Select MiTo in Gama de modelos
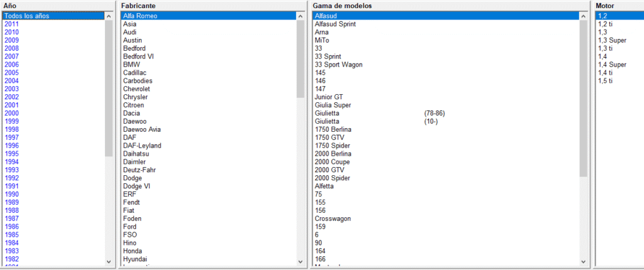Screen dimensions: 644x270 (322, 40)
